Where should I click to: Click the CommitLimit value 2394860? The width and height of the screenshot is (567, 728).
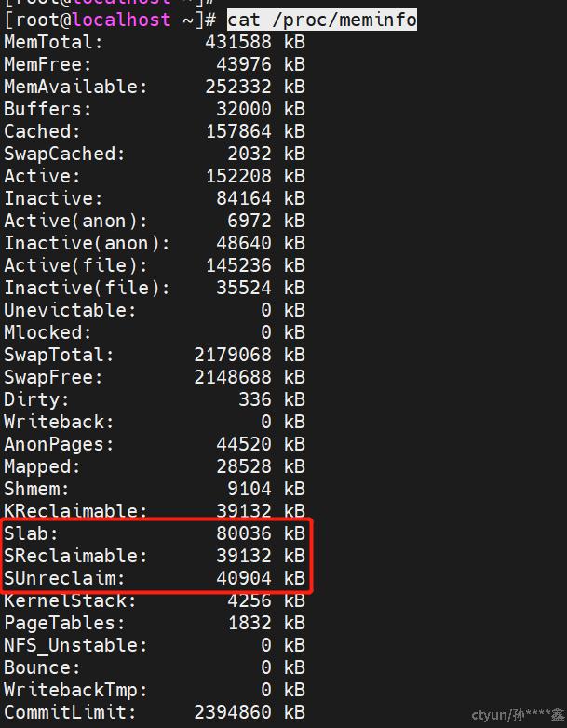pyautogui.click(x=233, y=712)
